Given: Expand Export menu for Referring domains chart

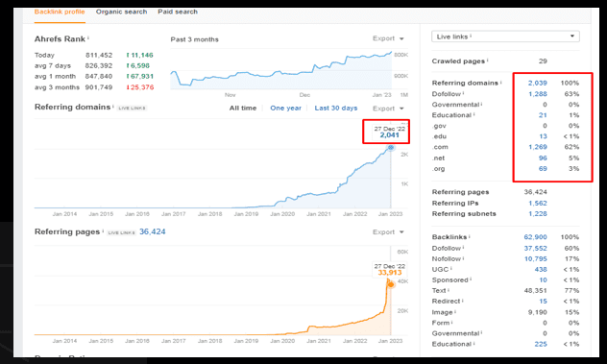Looking at the screenshot, I should [388, 109].
